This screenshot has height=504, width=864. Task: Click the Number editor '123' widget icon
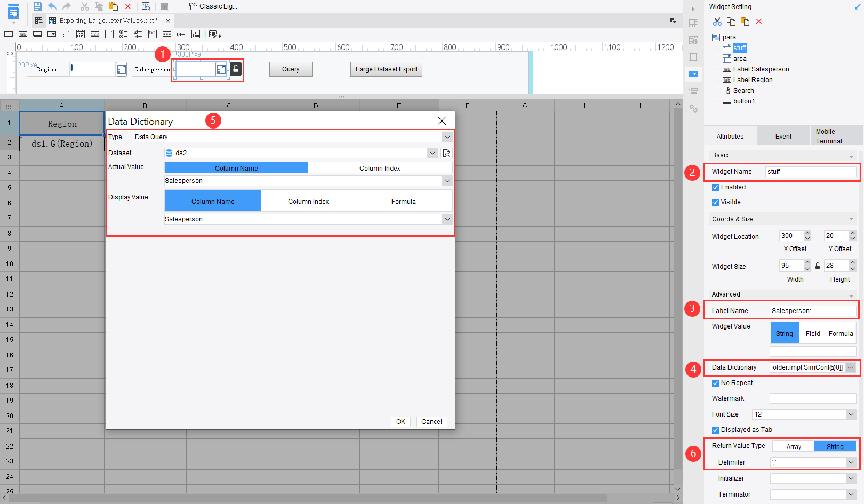95,34
